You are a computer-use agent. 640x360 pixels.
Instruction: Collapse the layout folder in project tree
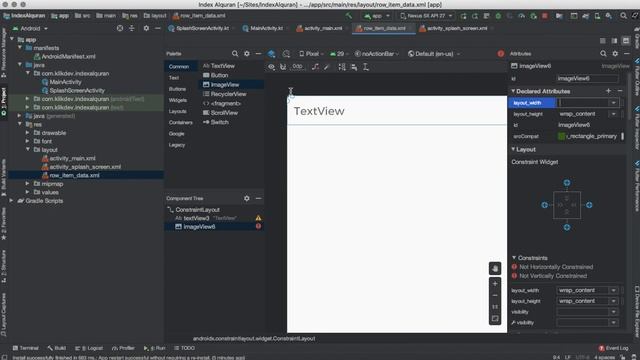(28, 149)
